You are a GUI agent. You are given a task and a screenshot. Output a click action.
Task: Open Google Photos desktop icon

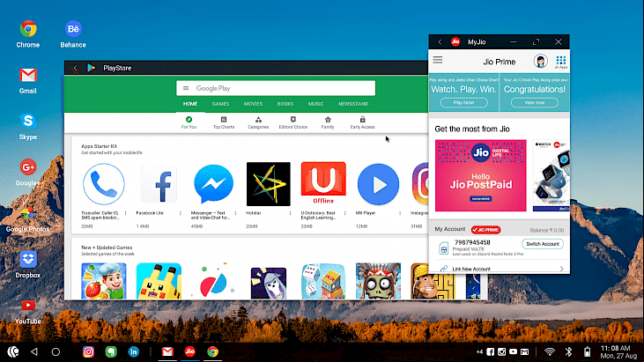click(28, 218)
